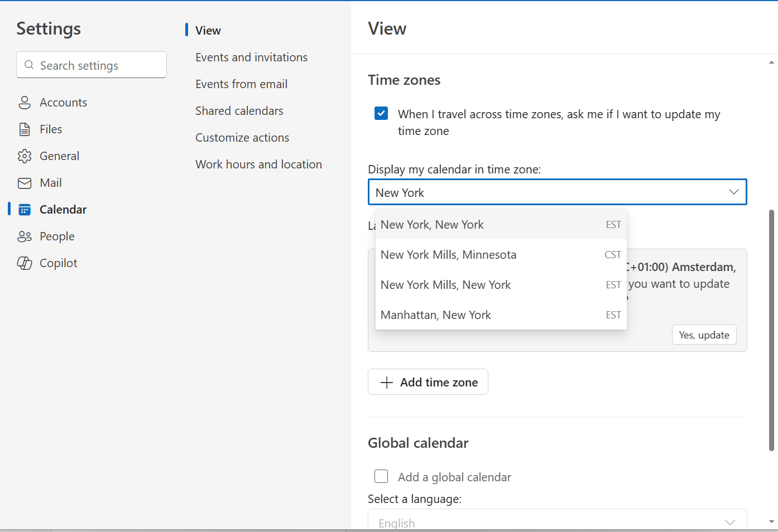Open Events from email settings
The height and width of the screenshot is (532, 778).
(x=241, y=84)
